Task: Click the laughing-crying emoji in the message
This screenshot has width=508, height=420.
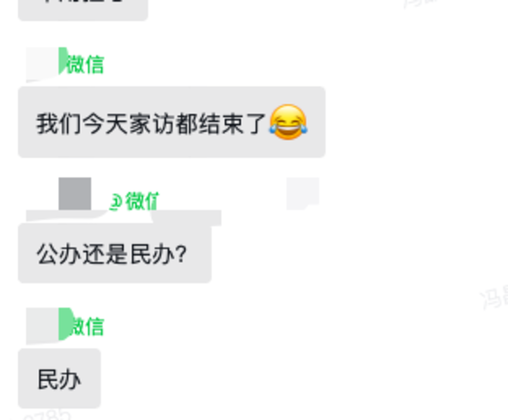Action: 288,122
